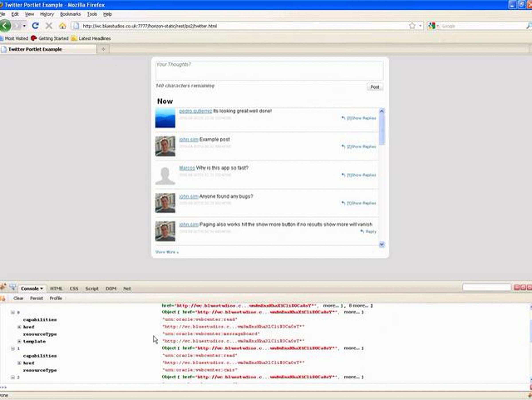Click john.sim's avatar beside 'Anyone found any bugs?'
This screenshot has height=400, width=532.
point(165,203)
